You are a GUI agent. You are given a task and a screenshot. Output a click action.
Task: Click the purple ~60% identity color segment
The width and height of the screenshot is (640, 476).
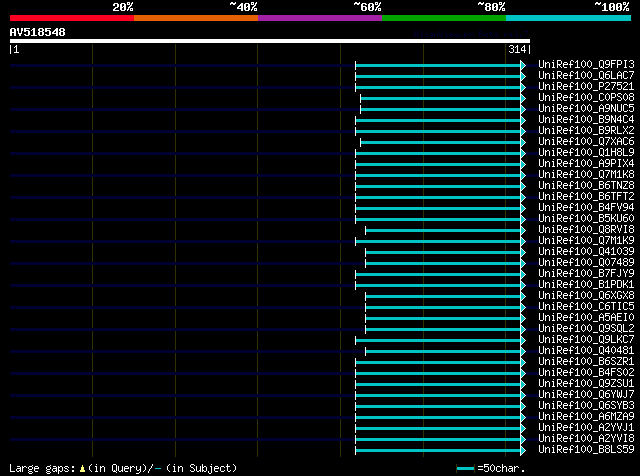pyautogui.click(x=320, y=18)
